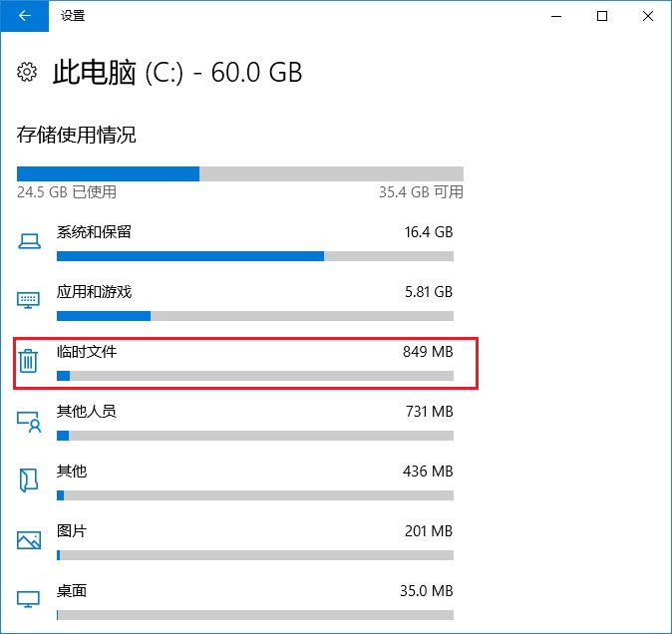Screen dimensions: 672x634
Task: Click the 其他 folder icon
Action: pos(29,480)
